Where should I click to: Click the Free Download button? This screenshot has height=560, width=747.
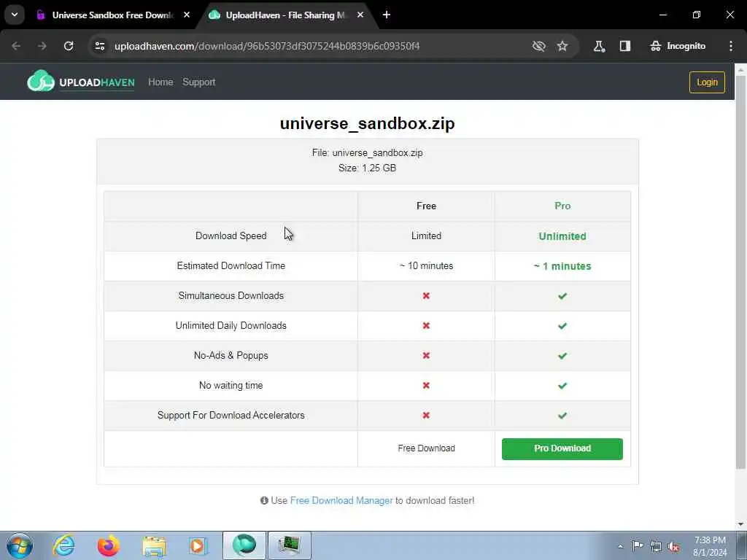(x=426, y=448)
